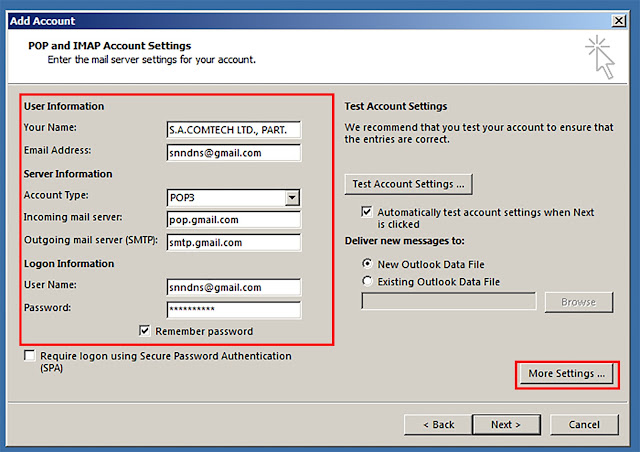Open the POP3 account type combo box

click(x=233, y=198)
